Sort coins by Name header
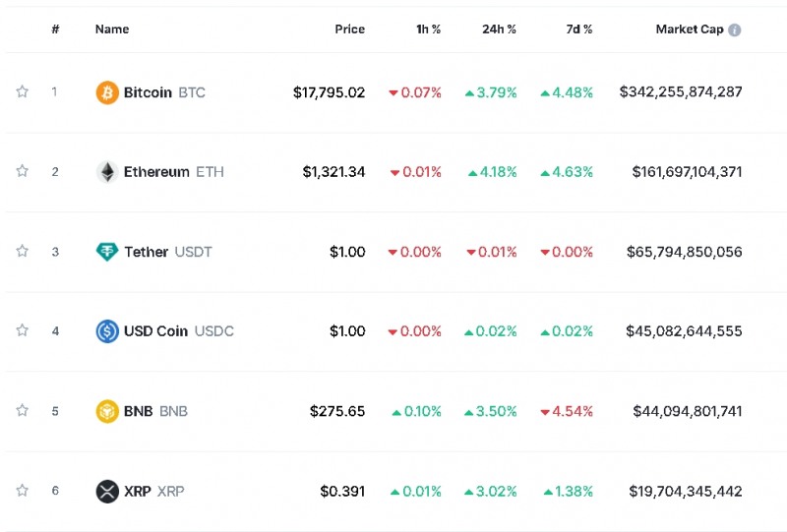 tap(112, 30)
